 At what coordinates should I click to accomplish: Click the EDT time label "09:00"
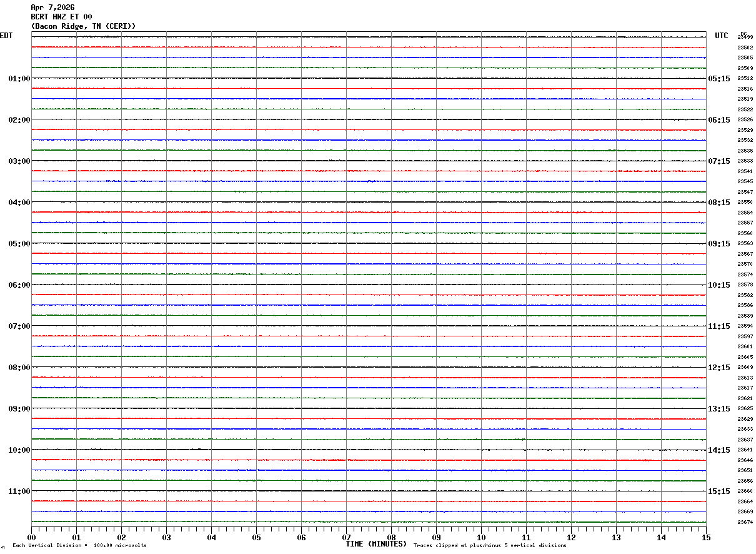click(19, 409)
